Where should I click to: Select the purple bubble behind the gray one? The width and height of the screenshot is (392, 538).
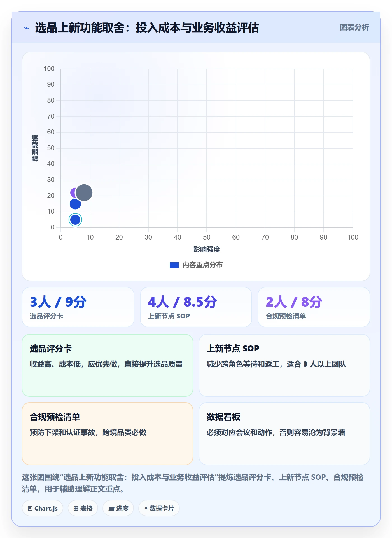point(73,193)
